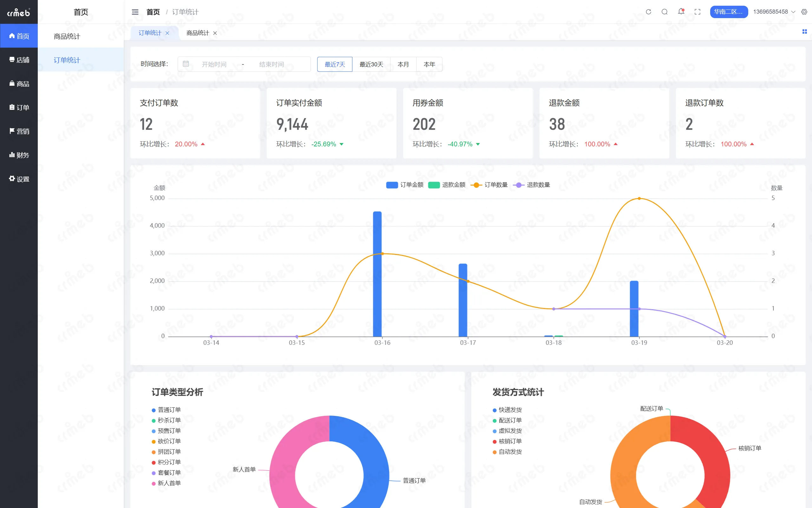Go to 首页 in the sidebar
The width and height of the screenshot is (812, 508).
[x=19, y=36]
